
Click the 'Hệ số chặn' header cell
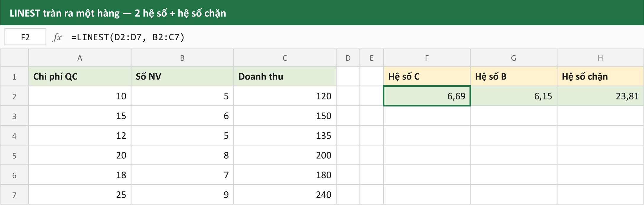(600, 76)
